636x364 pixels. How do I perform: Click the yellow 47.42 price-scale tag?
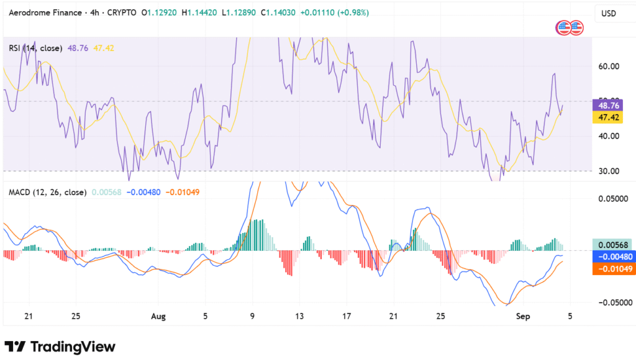607,117
